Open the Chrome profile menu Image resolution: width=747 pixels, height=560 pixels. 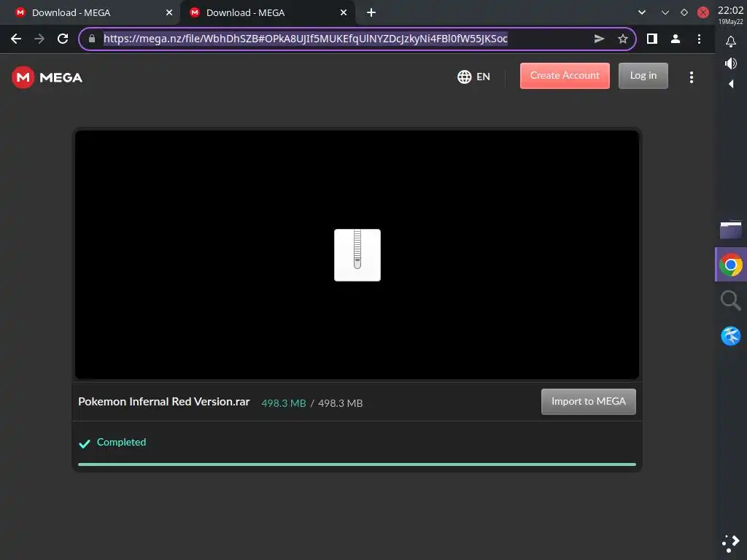pos(675,39)
